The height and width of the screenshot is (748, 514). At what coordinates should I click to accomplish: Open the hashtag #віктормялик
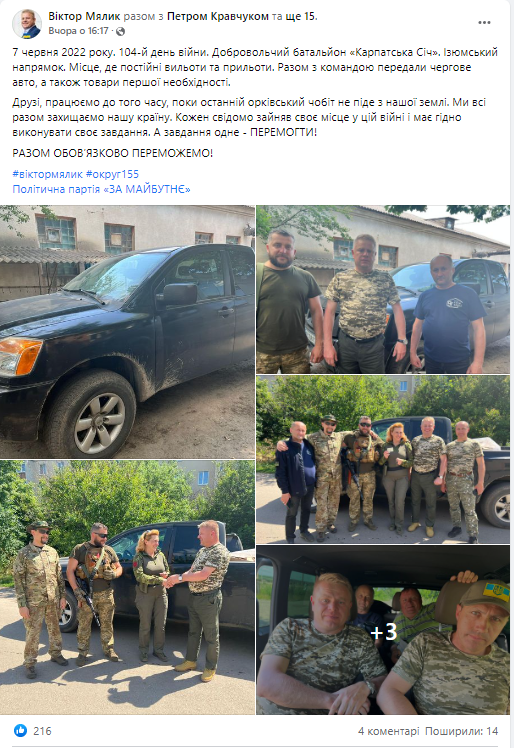coord(47,174)
